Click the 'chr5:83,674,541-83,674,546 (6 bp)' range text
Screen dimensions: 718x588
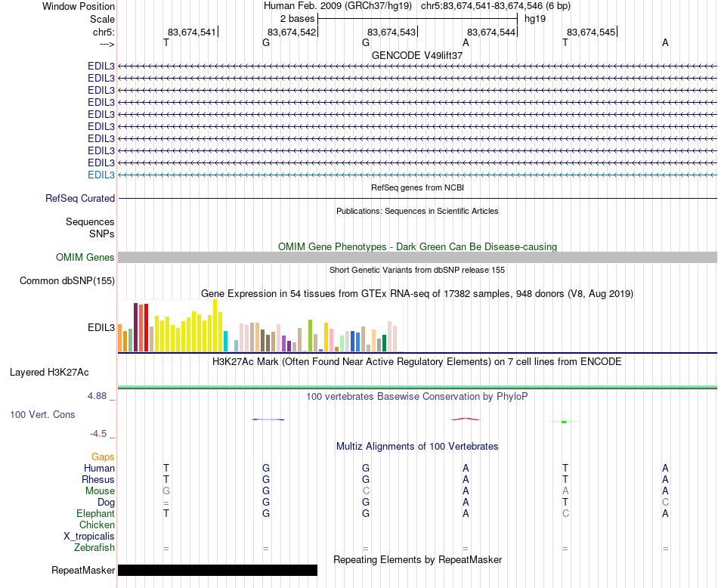(496, 6)
